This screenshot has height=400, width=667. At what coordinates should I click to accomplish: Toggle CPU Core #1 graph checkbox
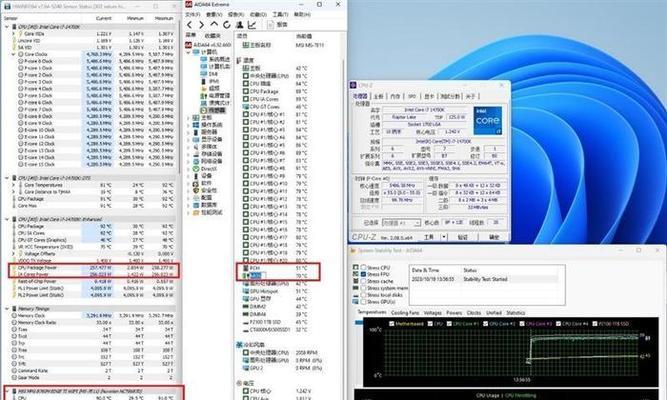tap(449, 323)
